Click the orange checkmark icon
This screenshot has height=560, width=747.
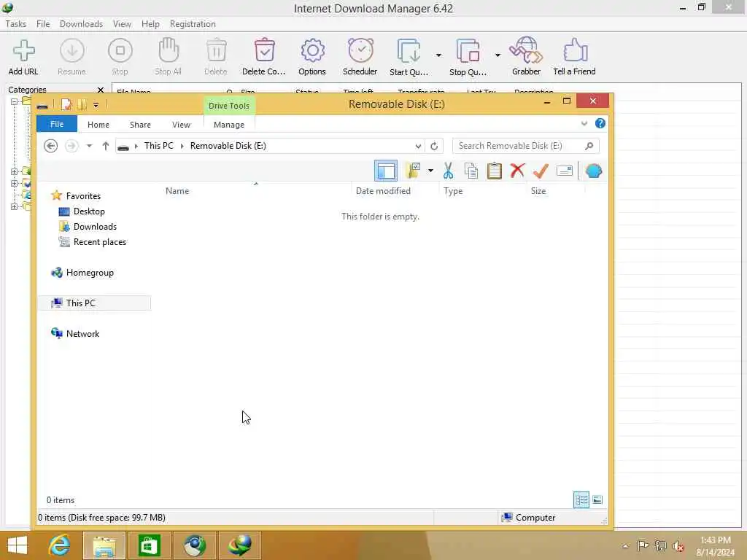(541, 171)
